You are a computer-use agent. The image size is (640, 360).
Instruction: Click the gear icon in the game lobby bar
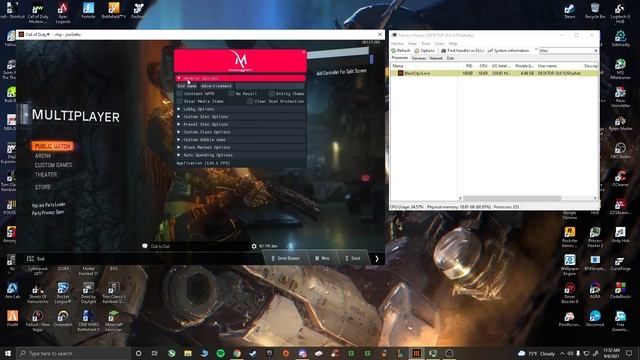click(x=254, y=246)
